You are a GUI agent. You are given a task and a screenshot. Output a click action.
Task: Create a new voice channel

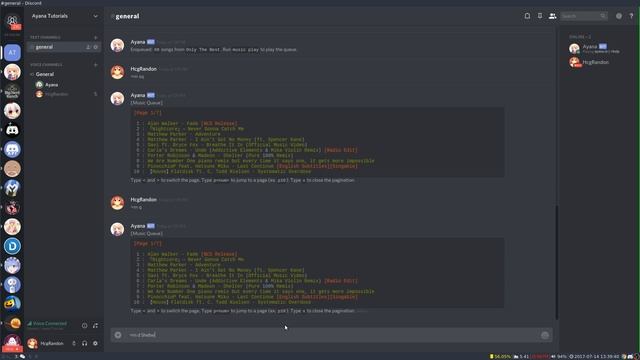coord(96,64)
